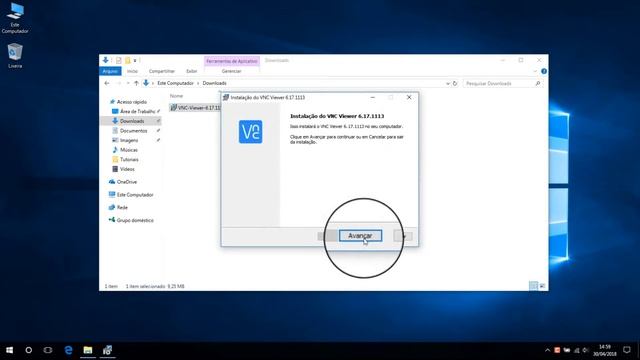Click the magnifier search icon in Explorer

pyautogui.click(x=538, y=83)
